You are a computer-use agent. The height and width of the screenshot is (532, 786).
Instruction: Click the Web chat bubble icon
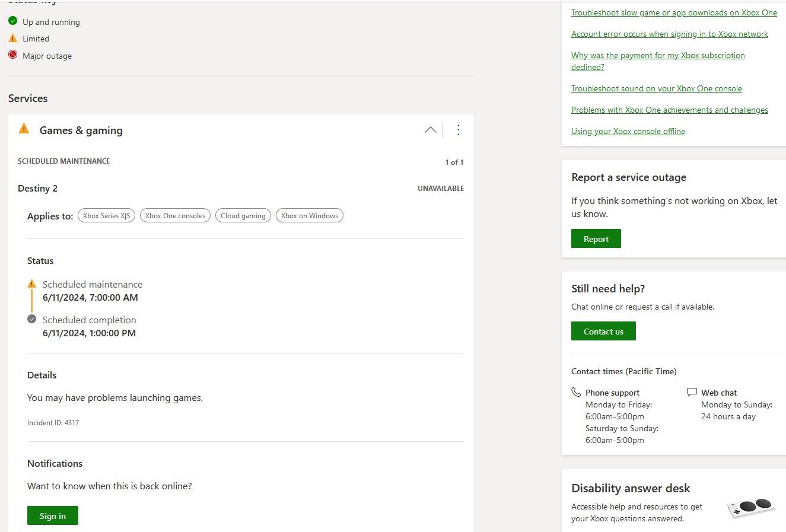(x=692, y=392)
